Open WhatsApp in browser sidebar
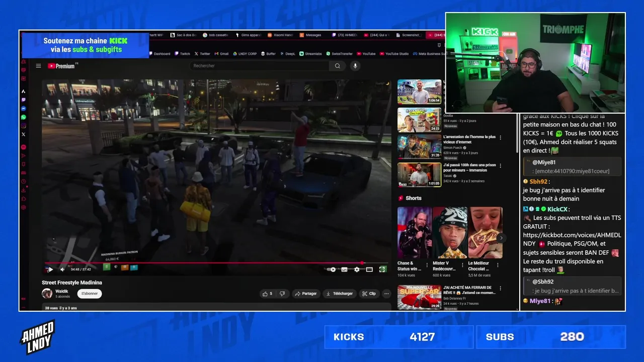 (23, 117)
